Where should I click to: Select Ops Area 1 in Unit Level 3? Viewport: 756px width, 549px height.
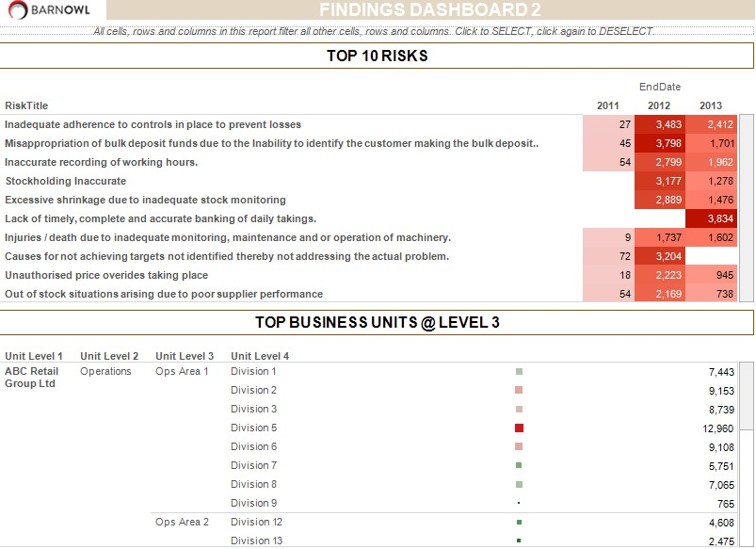182,371
